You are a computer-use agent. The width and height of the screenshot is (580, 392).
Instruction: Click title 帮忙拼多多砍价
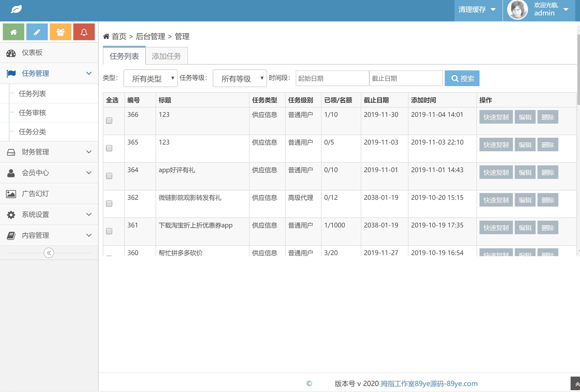click(181, 252)
